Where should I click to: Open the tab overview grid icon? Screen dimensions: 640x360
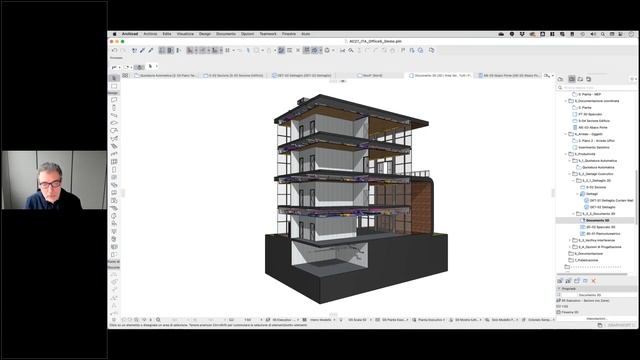125,76
